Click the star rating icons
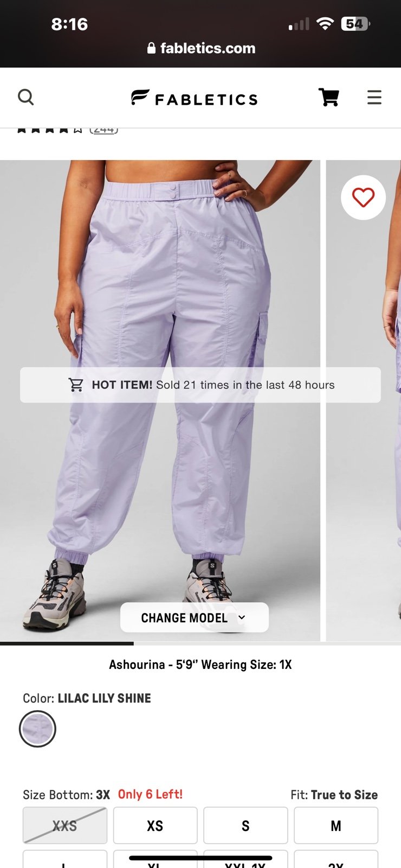Screen dimensions: 401x868 pyautogui.click(x=49, y=130)
